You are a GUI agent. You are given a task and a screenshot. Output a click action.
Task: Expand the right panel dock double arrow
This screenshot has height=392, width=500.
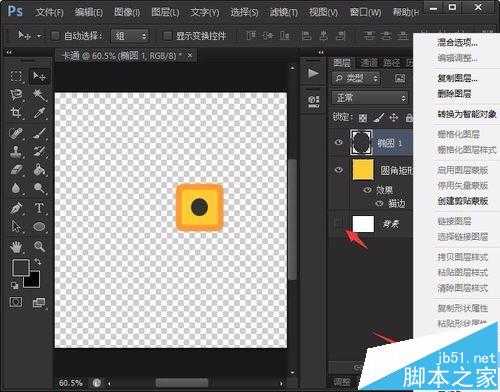point(321,52)
